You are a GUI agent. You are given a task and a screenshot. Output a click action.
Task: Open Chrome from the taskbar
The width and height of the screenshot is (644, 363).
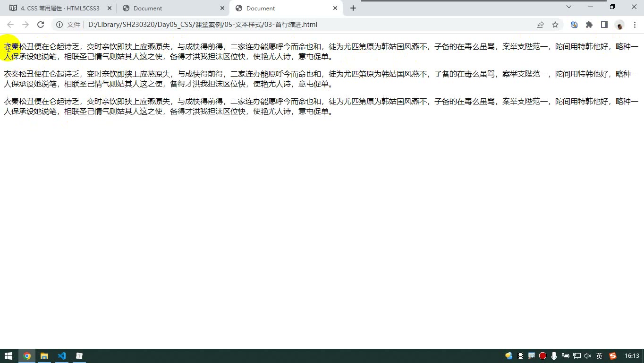point(27,356)
